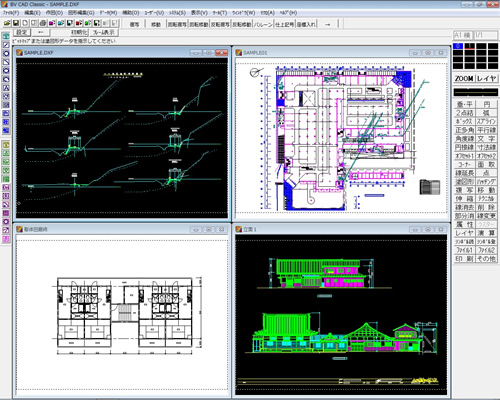Click the right arrow at toolbar end
Viewport: 500px width, 400px height.
pyautogui.click(x=328, y=24)
